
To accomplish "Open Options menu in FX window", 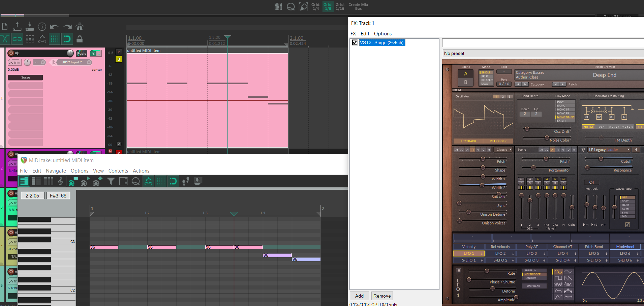I will 383,34.
